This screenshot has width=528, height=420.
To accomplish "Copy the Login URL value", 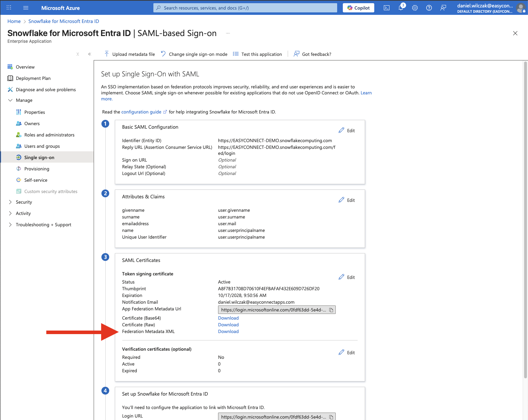I will [x=331, y=417].
